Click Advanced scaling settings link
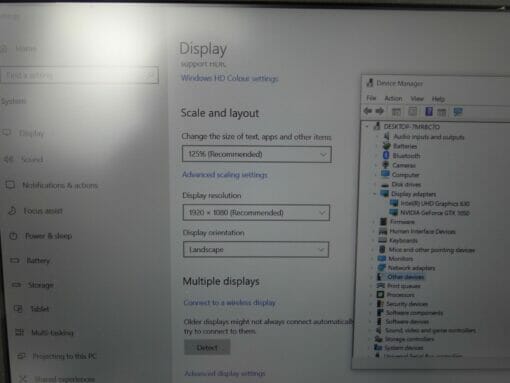 click(x=225, y=175)
